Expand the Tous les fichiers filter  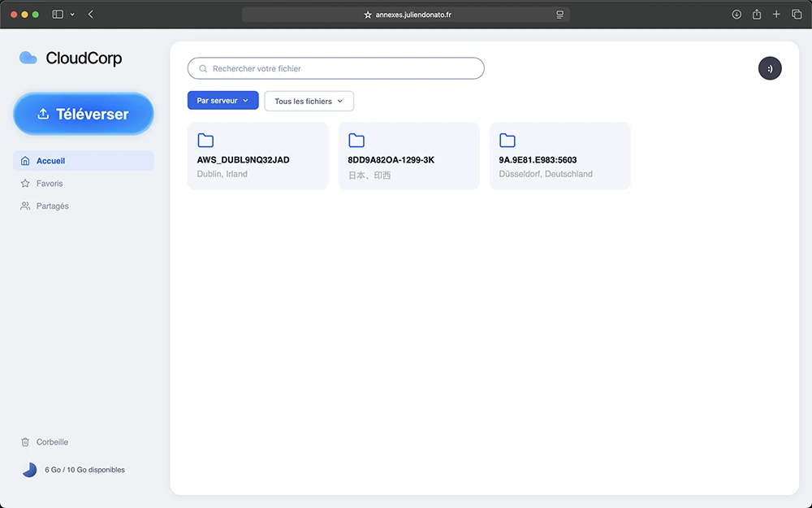coord(309,101)
